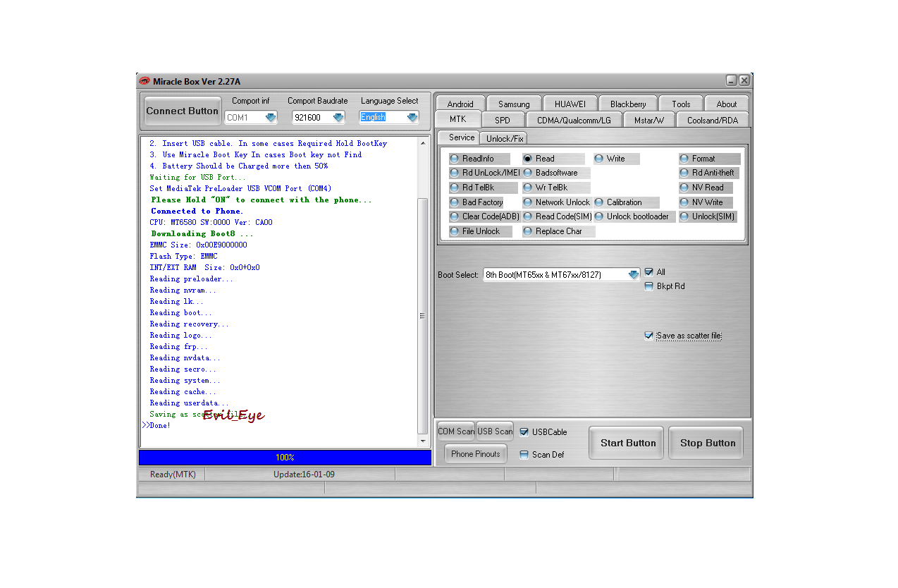Click the Ready(MTK) status bar entry
This screenshot has height=588, width=898.
click(173, 474)
